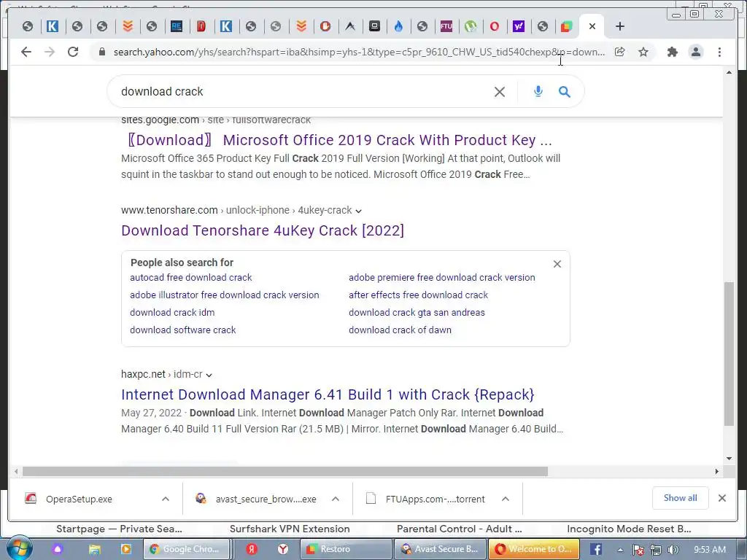Open the Chrome profile avatar menu
The image size is (747, 560).
click(696, 52)
